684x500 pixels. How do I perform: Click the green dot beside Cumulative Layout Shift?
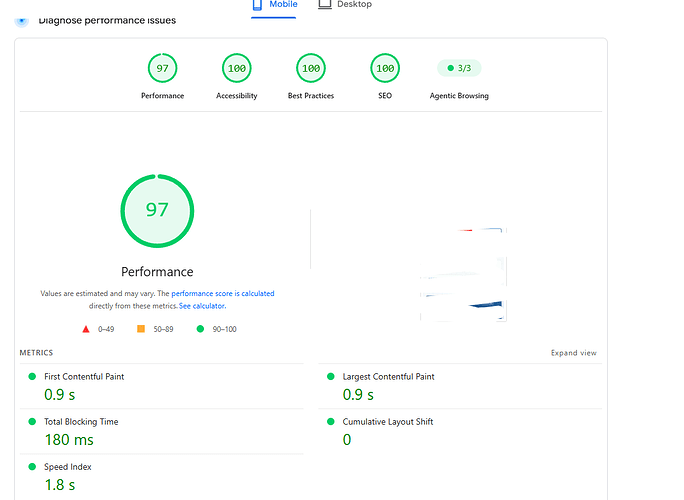[330, 421]
